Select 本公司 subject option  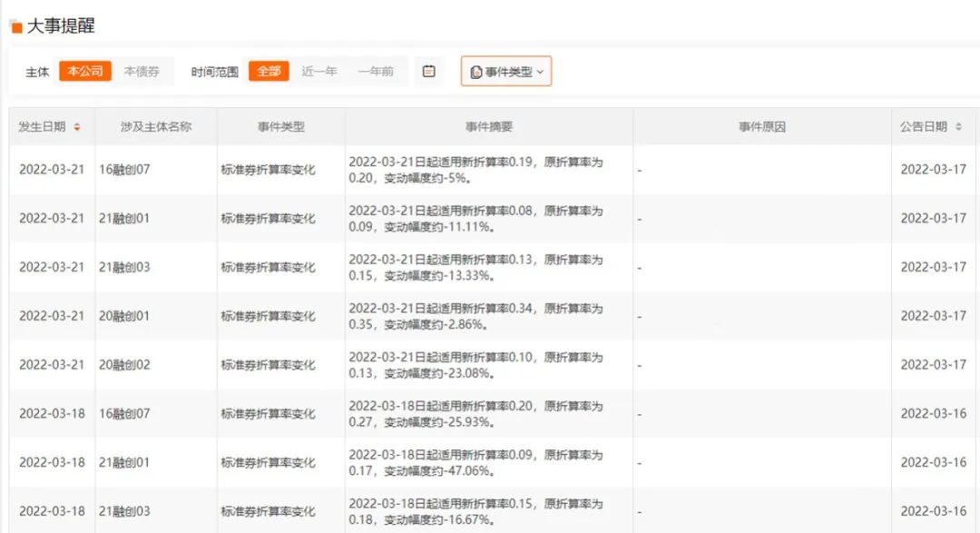coord(85,71)
